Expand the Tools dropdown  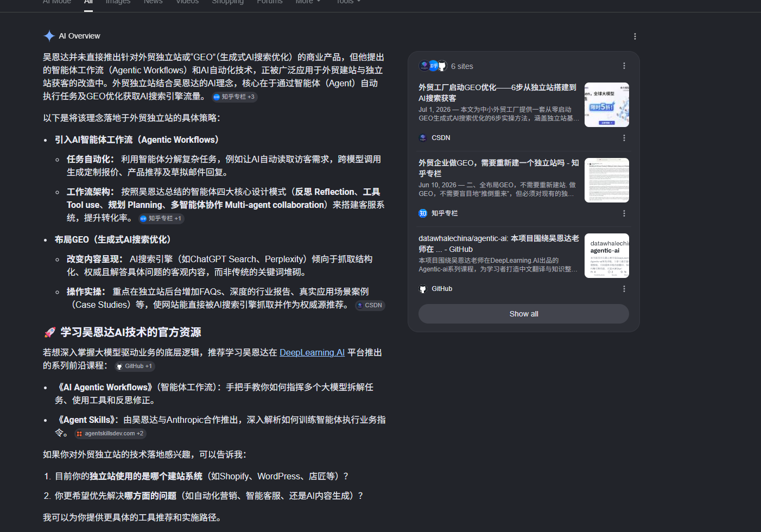tap(348, 2)
